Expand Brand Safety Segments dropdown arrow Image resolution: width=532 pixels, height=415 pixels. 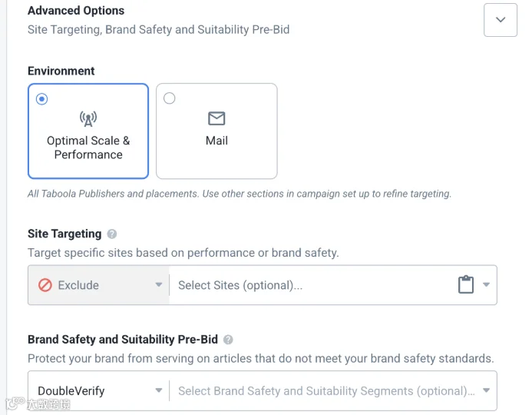(486, 390)
